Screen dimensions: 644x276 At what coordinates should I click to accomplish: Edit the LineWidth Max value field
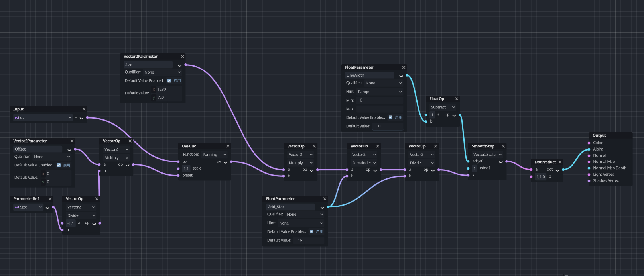coord(380,109)
